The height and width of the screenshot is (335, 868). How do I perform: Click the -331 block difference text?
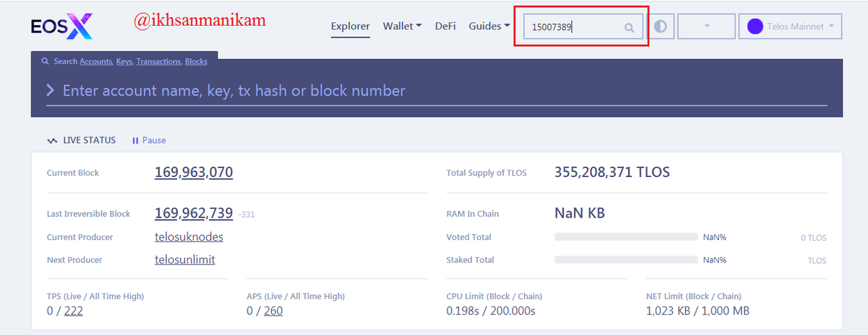(x=247, y=214)
